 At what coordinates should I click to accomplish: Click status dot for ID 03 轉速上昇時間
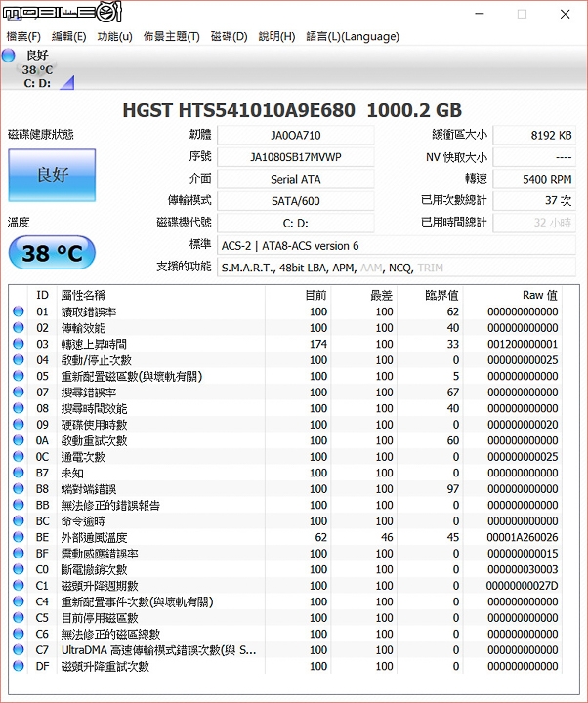click(19, 344)
